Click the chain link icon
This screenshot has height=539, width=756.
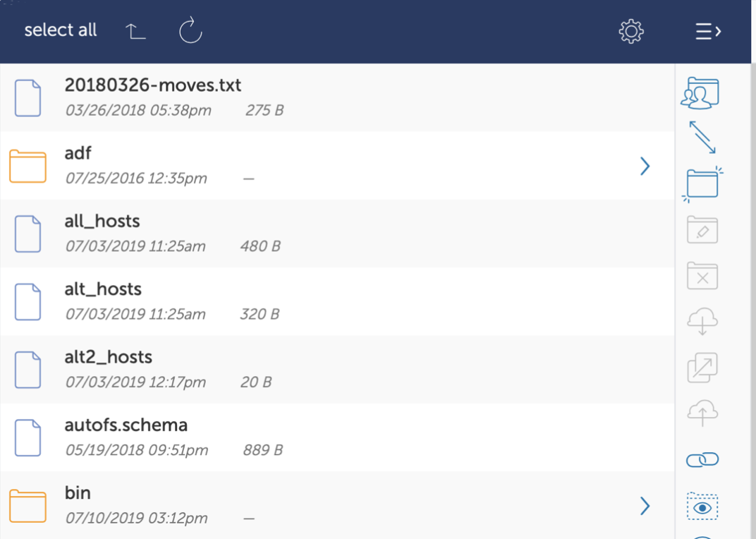coord(702,460)
